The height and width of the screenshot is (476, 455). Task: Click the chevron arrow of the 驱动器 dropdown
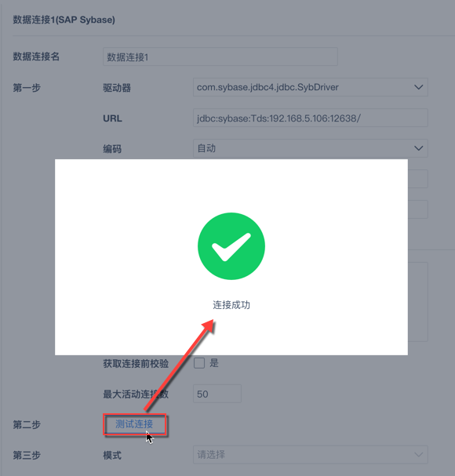pyautogui.click(x=419, y=87)
